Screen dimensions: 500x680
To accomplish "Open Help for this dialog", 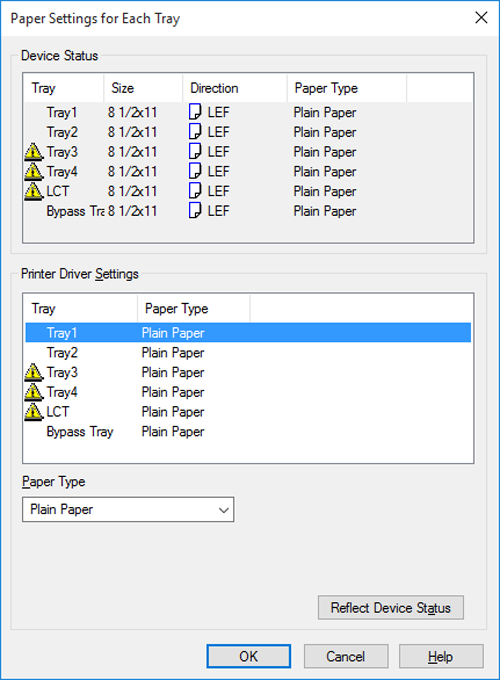I will (441, 656).
